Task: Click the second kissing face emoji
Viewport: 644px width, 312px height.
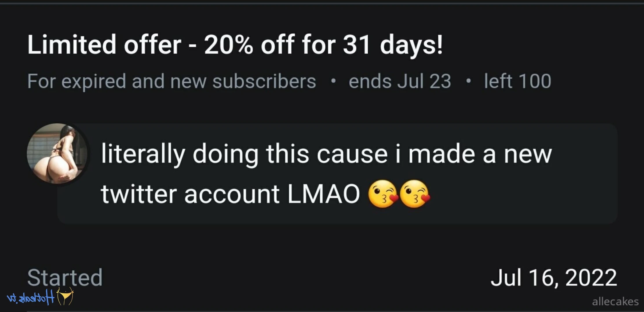Action: click(x=415, y=194)
